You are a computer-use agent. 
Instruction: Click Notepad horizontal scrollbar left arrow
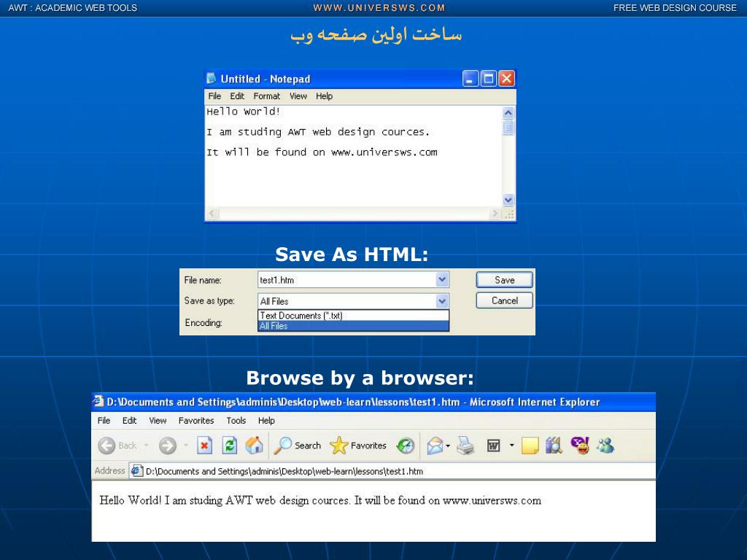point(212,214)
